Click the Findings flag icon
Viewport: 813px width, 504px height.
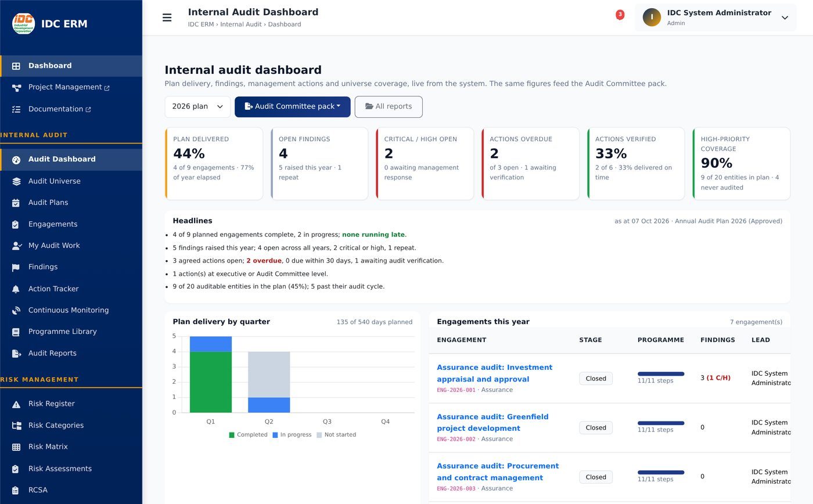(x=16, y=267)
